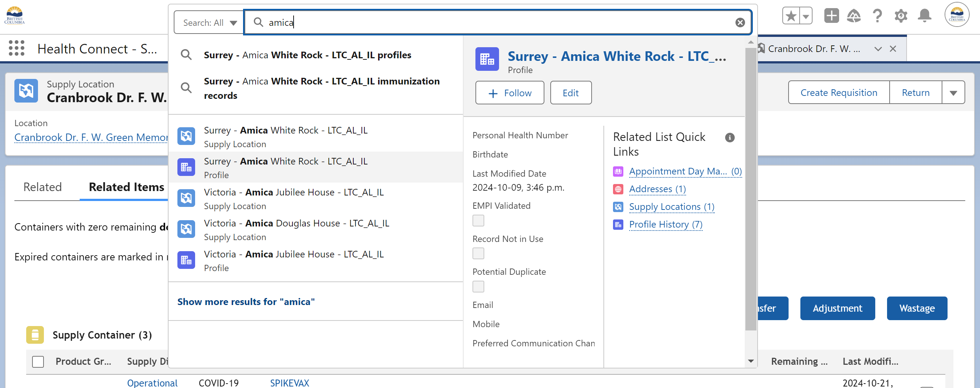The width and height of the screenshot is (980, 388).
Task: Click the preview panel scrollbar thumb
Action: [751, 188]
